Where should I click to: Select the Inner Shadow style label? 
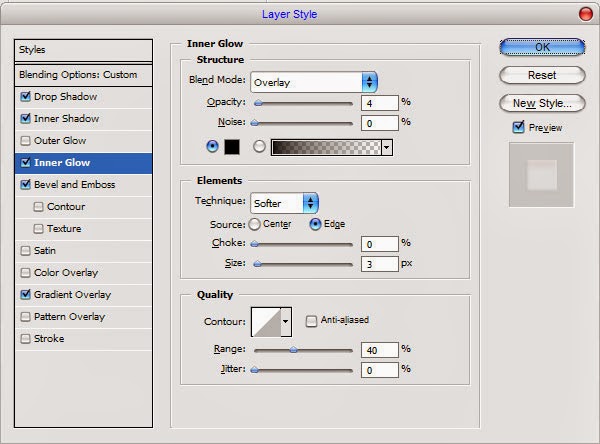(67, 118)
